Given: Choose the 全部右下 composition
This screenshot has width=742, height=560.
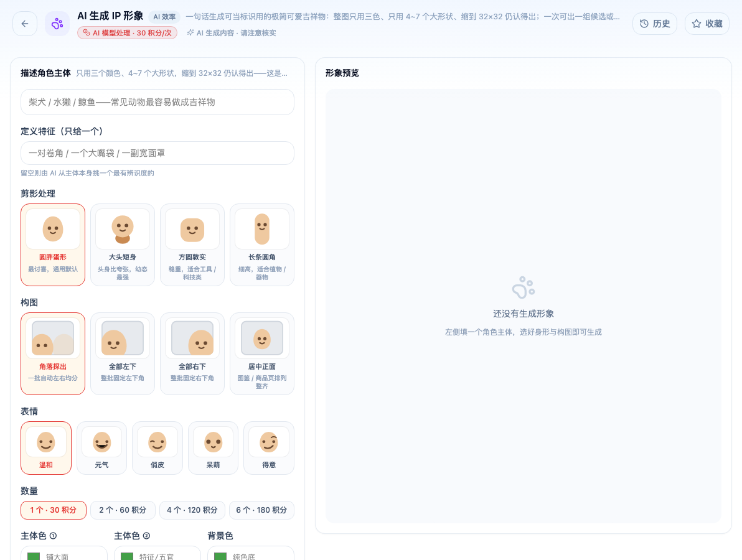Looking at the screenshot, I should pyautogui.click(x=192, y=353).
